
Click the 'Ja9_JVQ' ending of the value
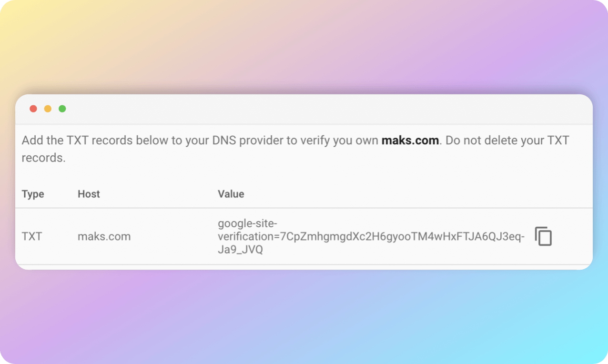[x=240, y=250]
